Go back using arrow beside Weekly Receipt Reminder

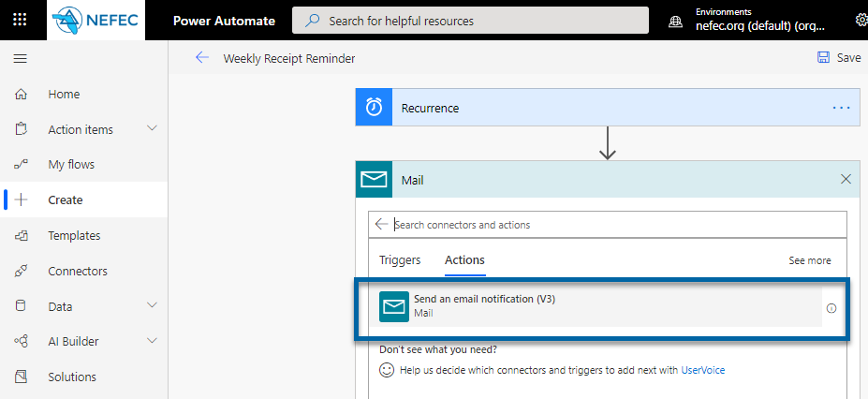click(202, 57)
